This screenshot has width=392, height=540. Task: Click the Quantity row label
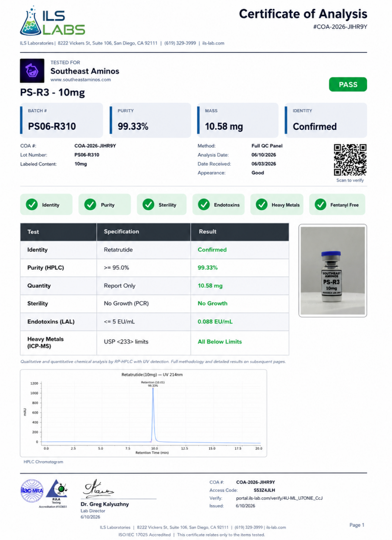click(x=39, y=286)
